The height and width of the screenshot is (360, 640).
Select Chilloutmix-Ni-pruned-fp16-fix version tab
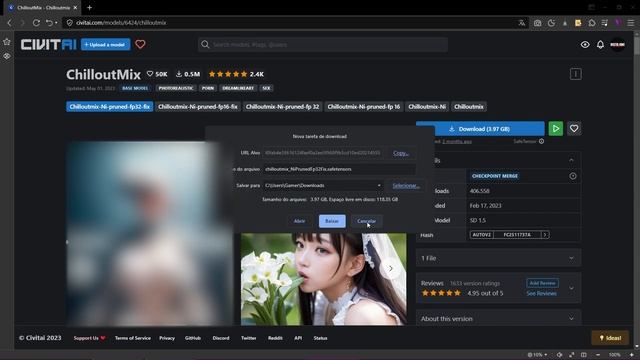point(198,107)
